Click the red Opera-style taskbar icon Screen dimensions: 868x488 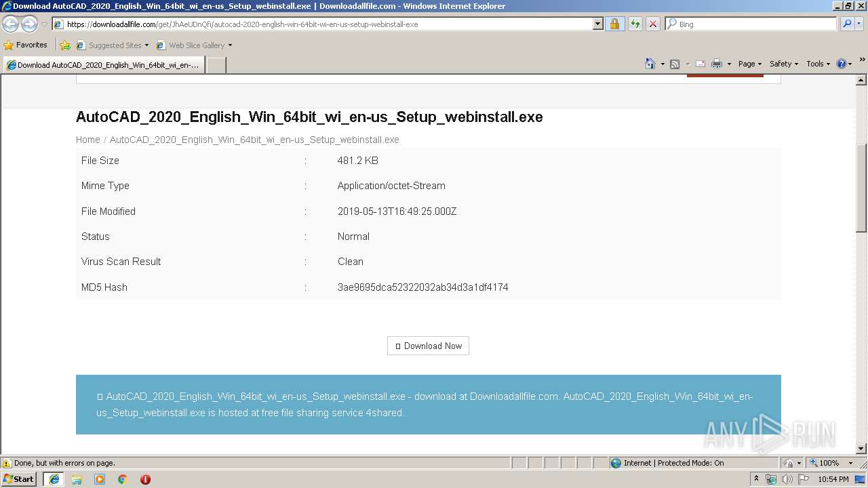pyautogui.click(x=145, y=479)
